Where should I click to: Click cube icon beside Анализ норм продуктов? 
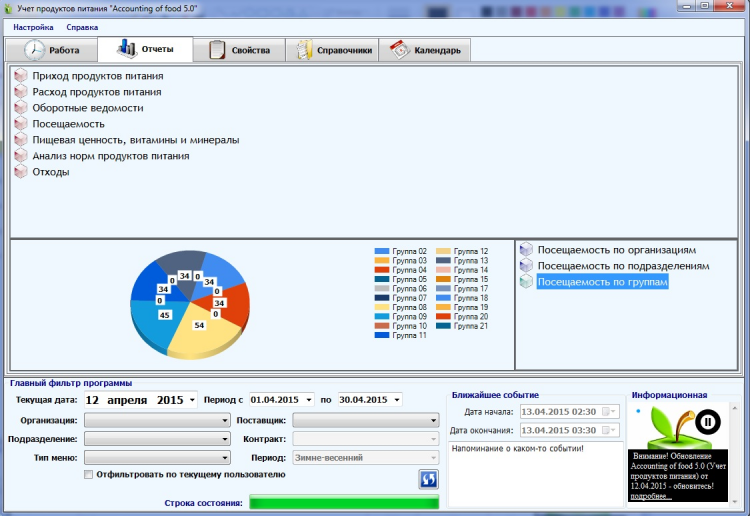point(21,155)
